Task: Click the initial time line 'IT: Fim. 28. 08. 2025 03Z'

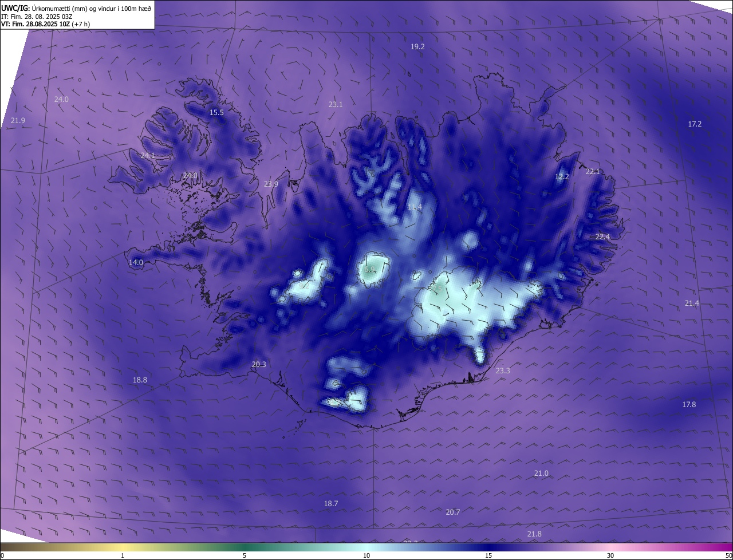Action: (x=37, y=17)
